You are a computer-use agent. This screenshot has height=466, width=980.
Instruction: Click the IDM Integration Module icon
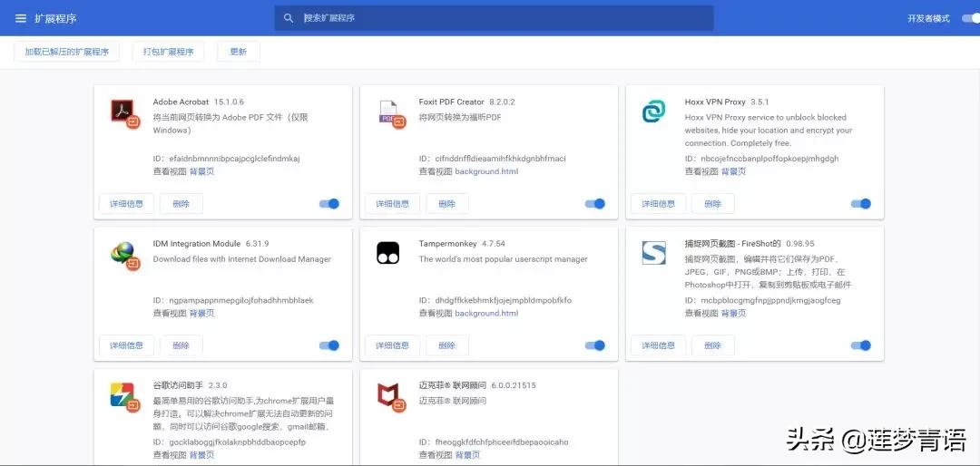(125, 255)
